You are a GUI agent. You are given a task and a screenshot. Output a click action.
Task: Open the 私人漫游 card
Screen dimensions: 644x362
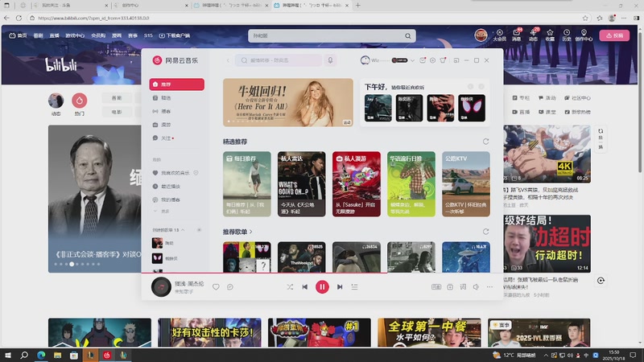pos(357,184)
